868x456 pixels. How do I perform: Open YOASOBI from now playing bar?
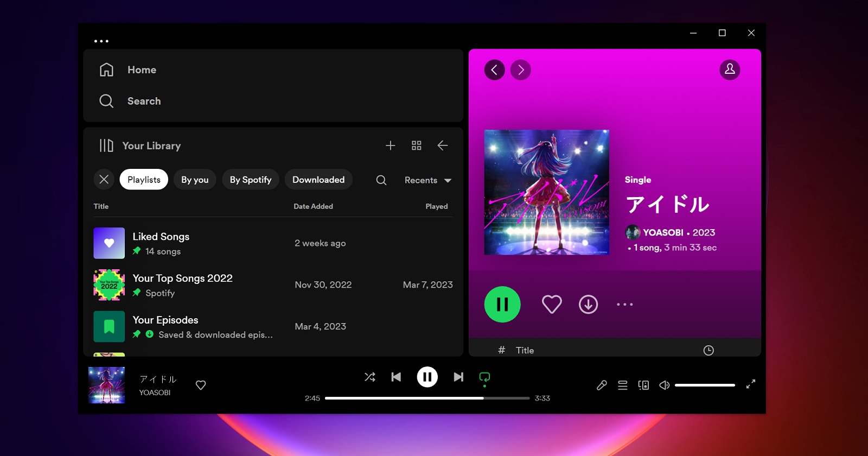coord(155,392)
